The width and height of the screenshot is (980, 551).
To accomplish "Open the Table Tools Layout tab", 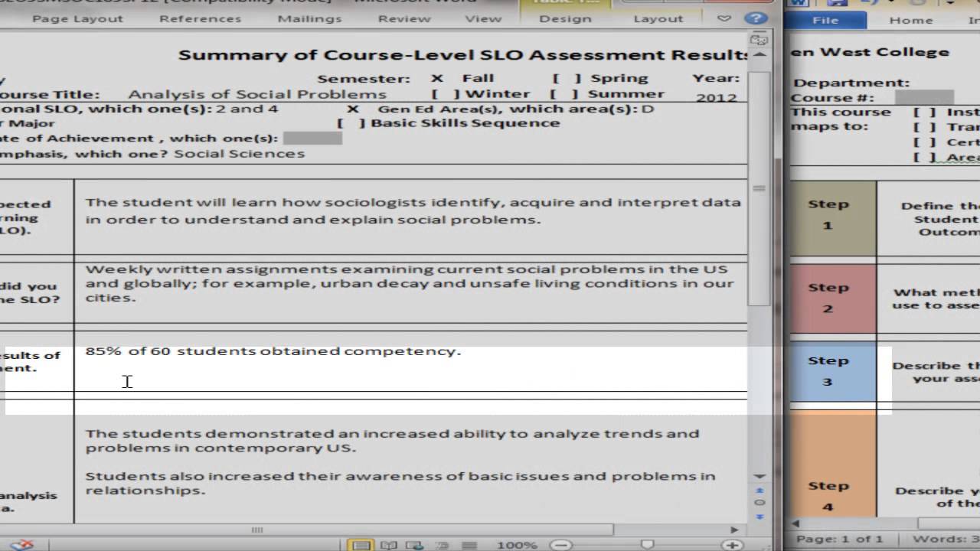I will tap(658, 18).
